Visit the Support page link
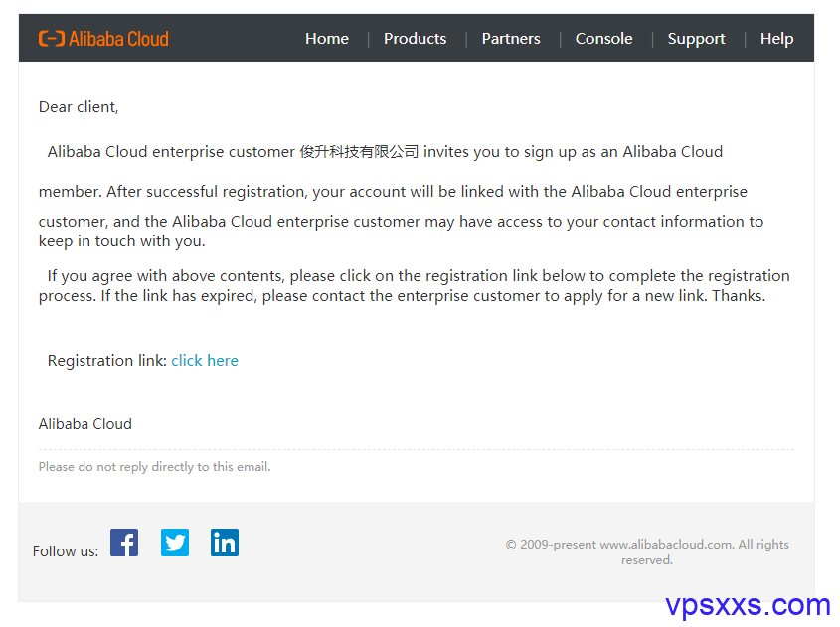 [697, 39]
